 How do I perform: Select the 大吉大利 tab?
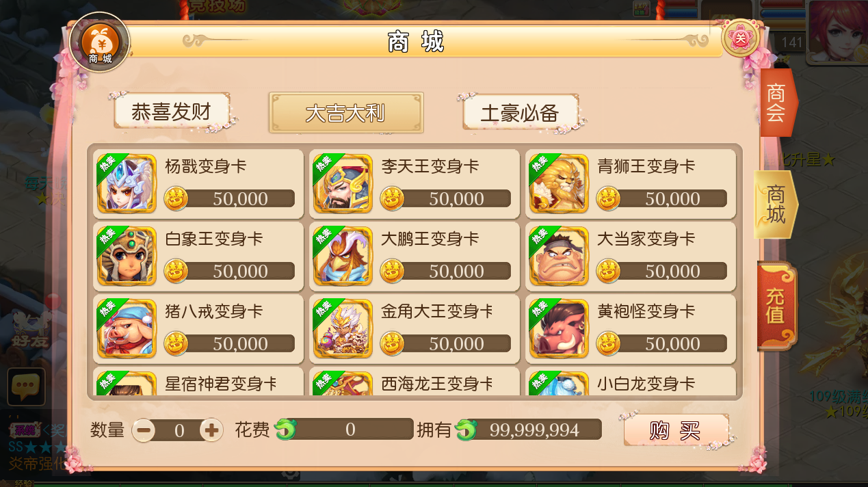pos(346,113)
